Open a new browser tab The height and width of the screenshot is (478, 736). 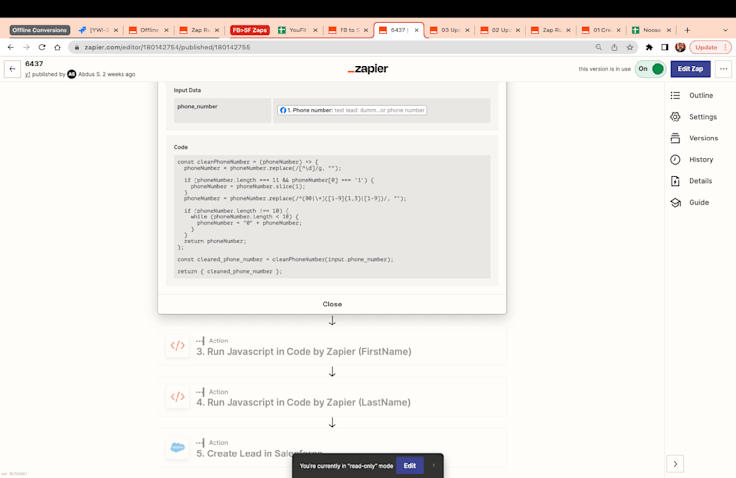point(687,30)
